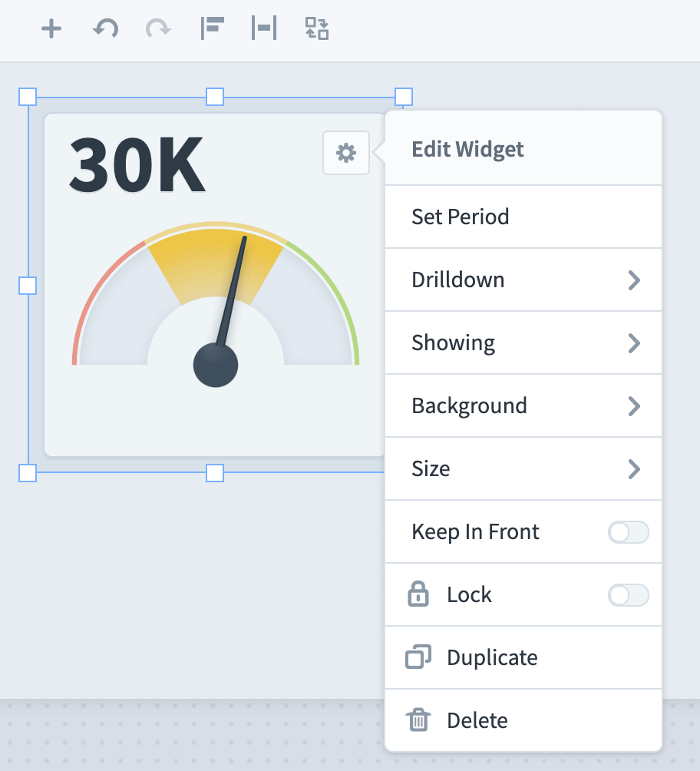Open the Size menu entry
Image resolution: width=700 pixels, height=771 pixels.
(x=523, y=468)
